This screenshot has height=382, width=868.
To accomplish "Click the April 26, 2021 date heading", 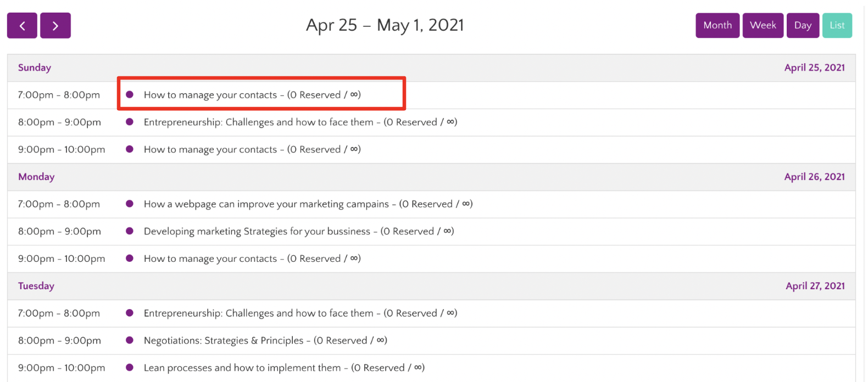I will [x=814, y=177].
